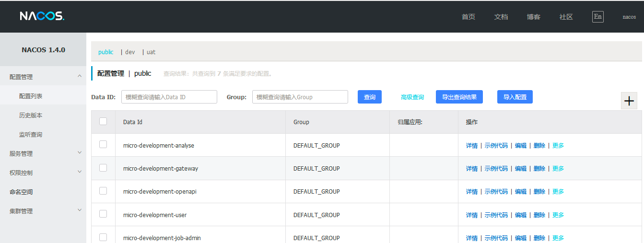Open 详情 for micro-development-user
644x243 pixels.
[x=472, y=215]
